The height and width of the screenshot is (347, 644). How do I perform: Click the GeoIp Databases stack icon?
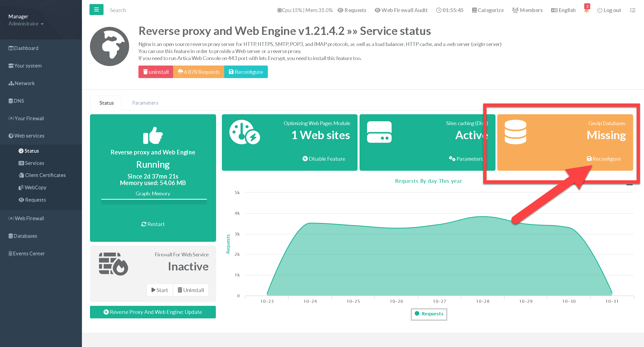(515, 132)
